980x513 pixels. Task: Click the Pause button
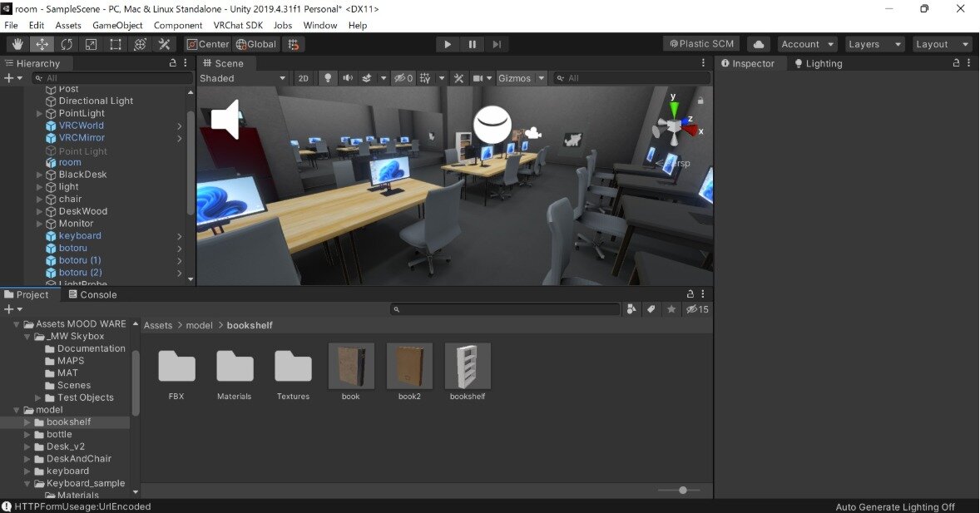pyautogui.click(x=473, y=44)
